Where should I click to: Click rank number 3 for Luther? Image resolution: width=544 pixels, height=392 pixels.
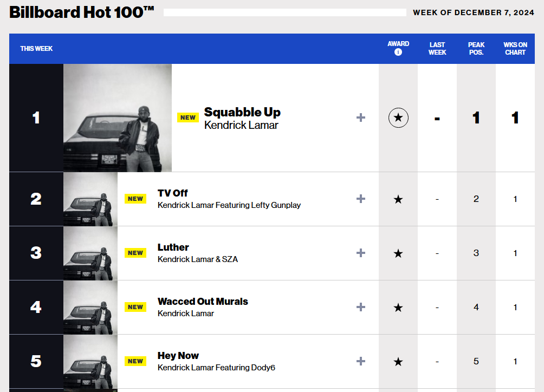tap(36, 253)
